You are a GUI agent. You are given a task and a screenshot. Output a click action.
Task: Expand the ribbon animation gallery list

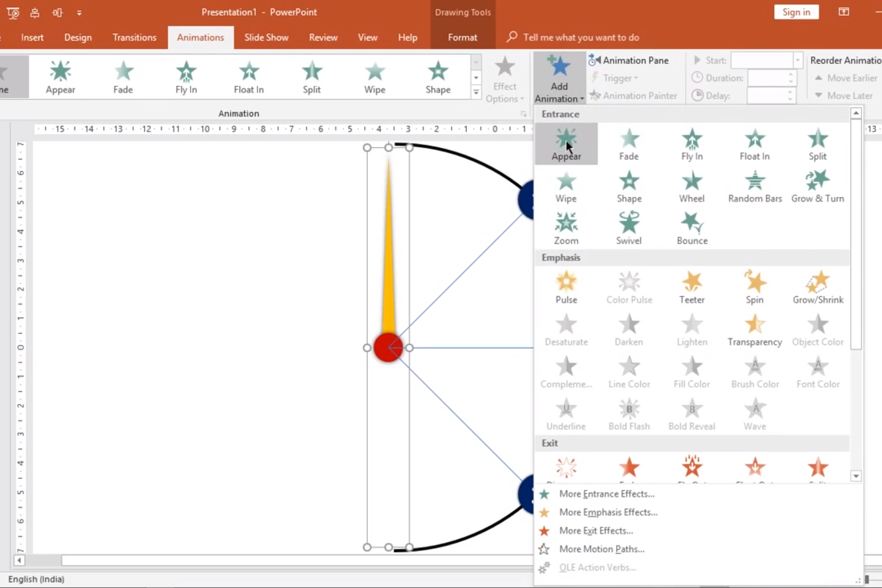click(476, 93)
